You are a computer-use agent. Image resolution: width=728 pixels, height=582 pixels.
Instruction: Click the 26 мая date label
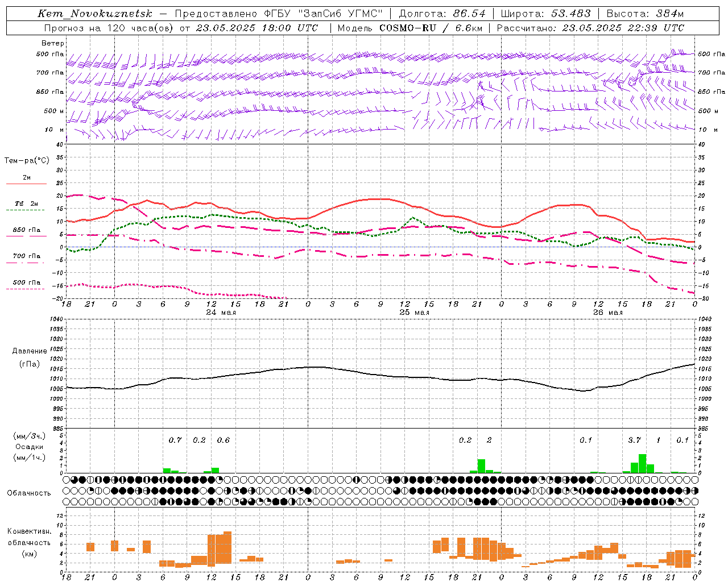607,313
